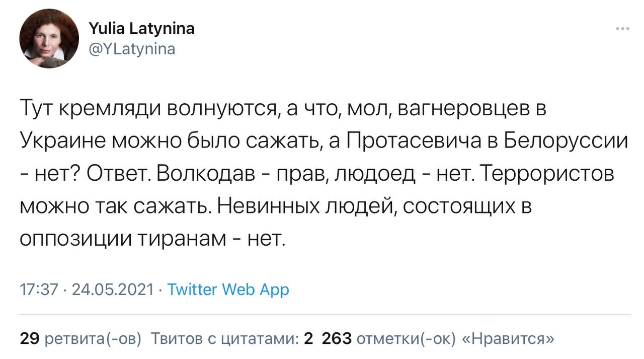644x359 pixels.
Task: Click the 17:37 timestamp
Action: tap(39, 290)
